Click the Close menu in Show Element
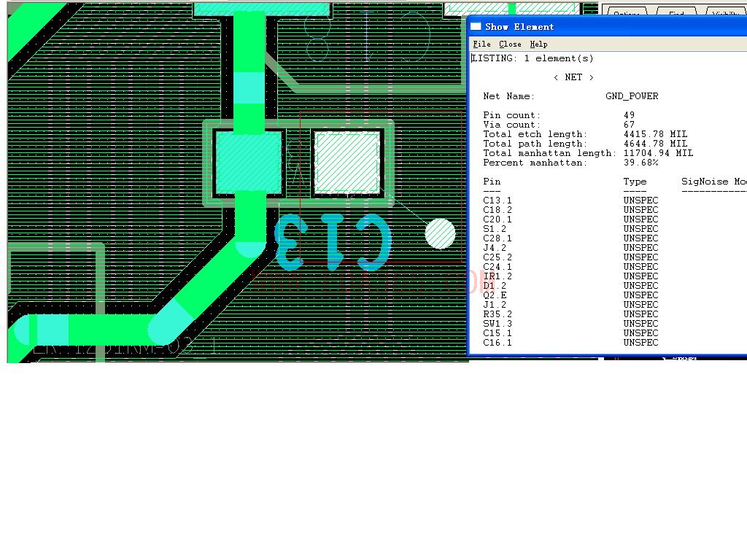747x560 pixels. click(x=510, y=44)
